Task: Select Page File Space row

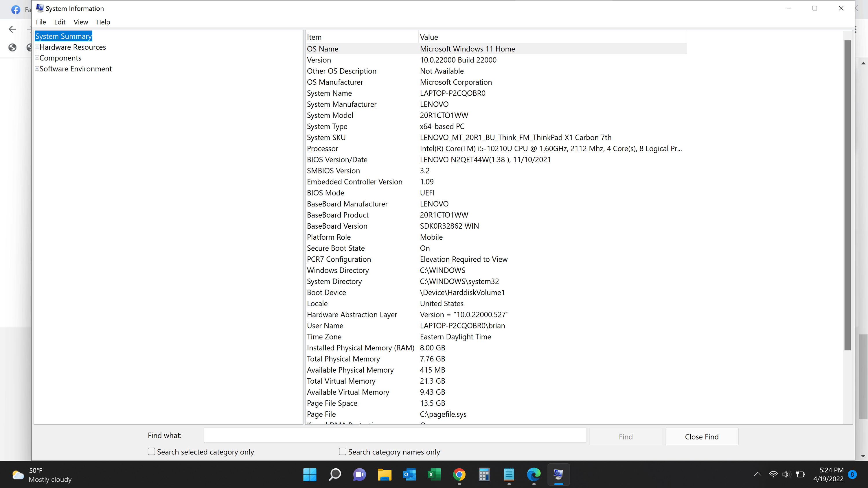Action: (x=496, y=403)
